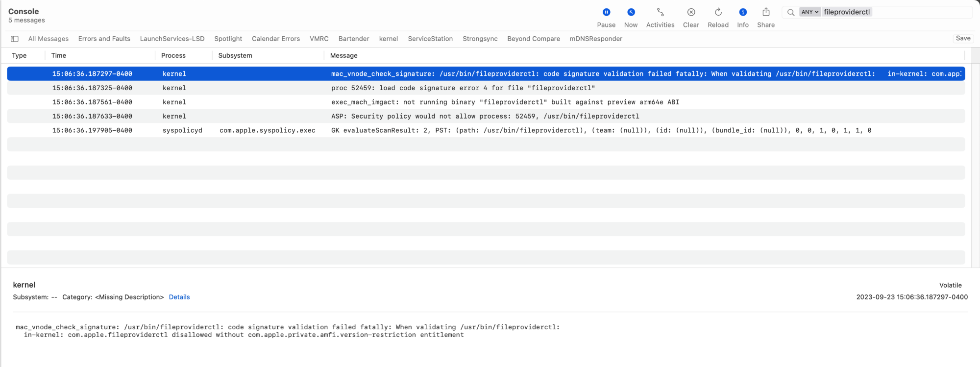
Task: Sort messages by the Time column
Action: click(59, 55)
